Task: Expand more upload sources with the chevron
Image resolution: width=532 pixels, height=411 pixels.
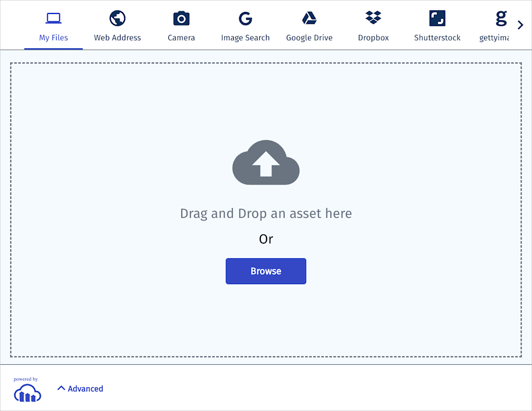Action: [x=521, y=24]
